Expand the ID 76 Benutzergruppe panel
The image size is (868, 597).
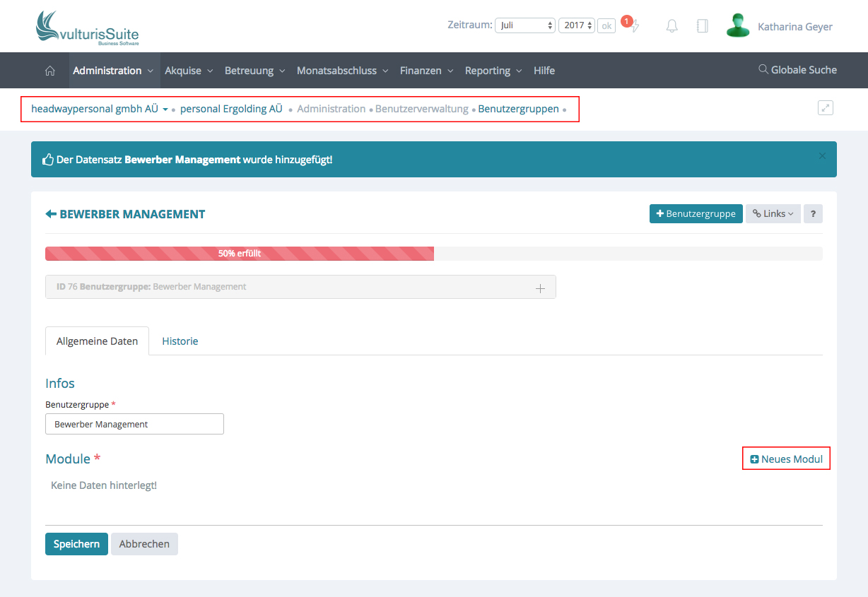tap(540, 288)
